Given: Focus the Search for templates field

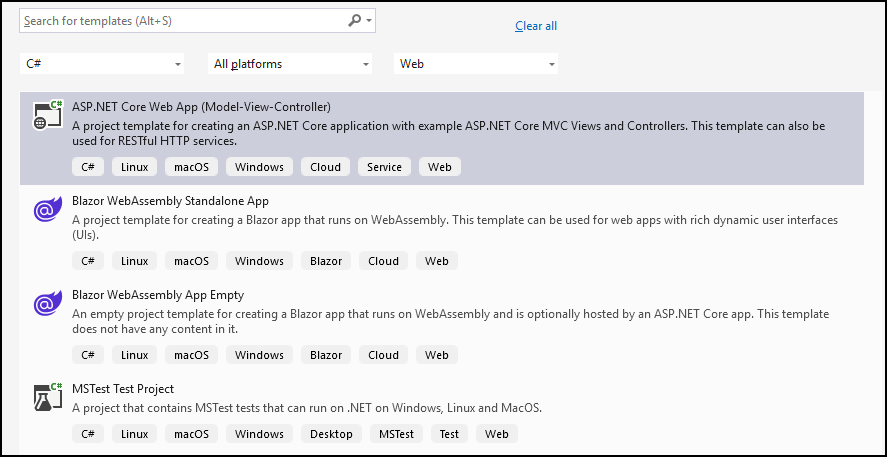Looking at the screenshot, I should point(180,20).
